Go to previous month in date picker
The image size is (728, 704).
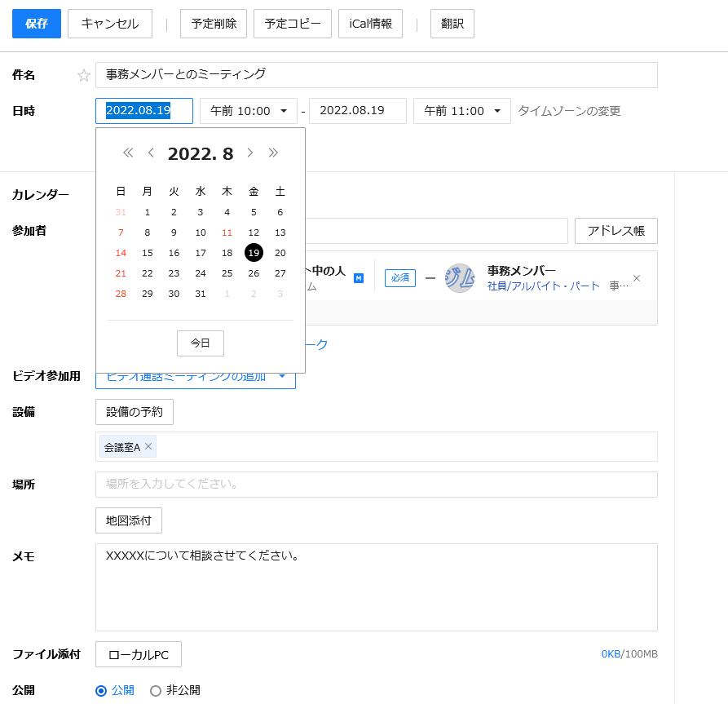click(151, 153)
